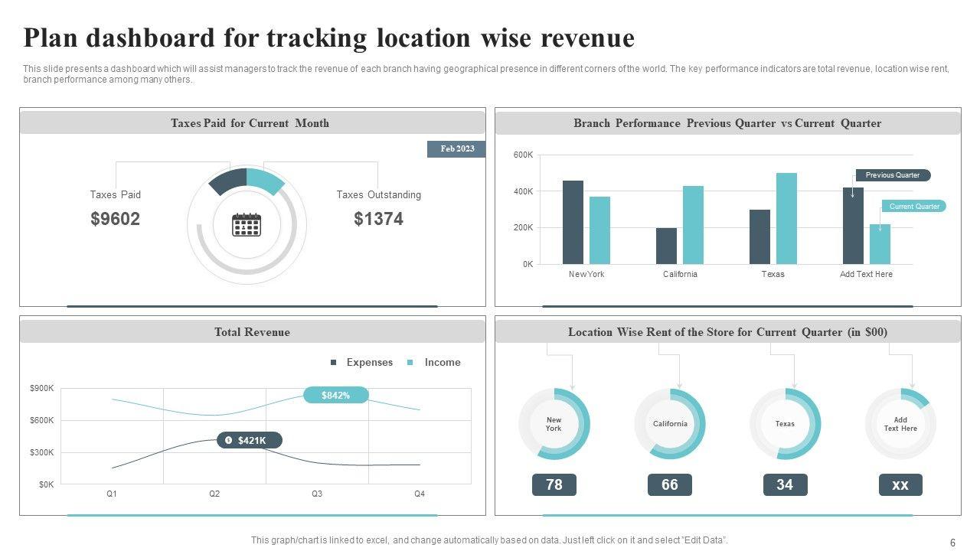
Task: Click the 'Income' legend label
Action: coord(443,363)
